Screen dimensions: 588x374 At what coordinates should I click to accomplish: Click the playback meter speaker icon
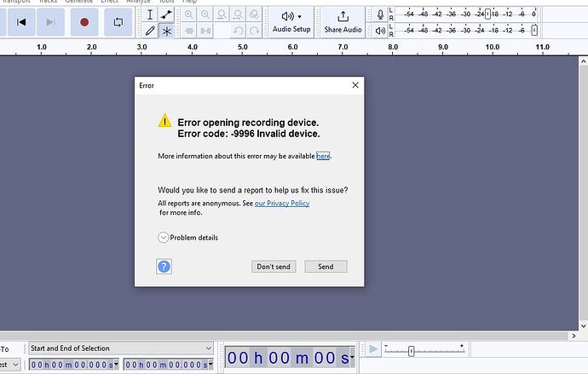[x=380, y=30]
